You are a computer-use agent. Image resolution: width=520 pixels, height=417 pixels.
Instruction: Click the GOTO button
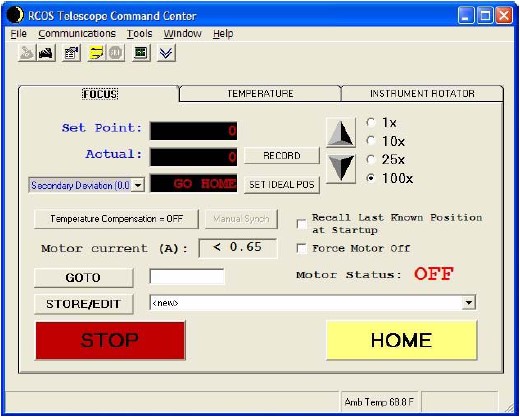tap(83, 278)
